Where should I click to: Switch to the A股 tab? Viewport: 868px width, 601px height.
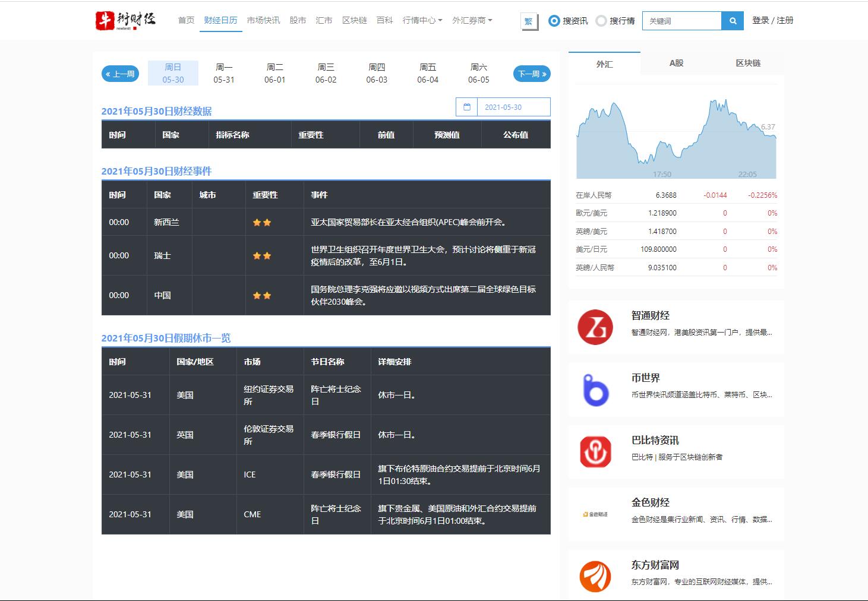click(x=676, y=63)
